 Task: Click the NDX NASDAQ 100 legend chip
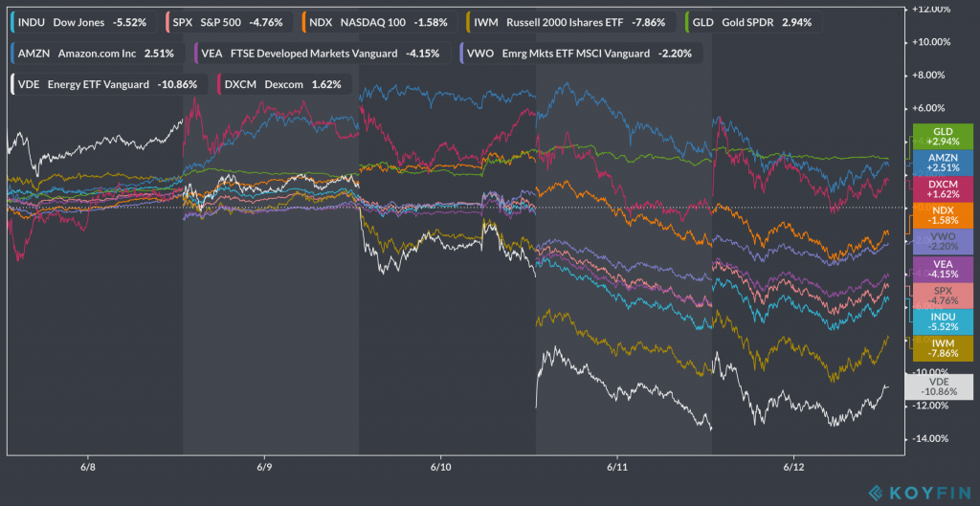[376, 19]
